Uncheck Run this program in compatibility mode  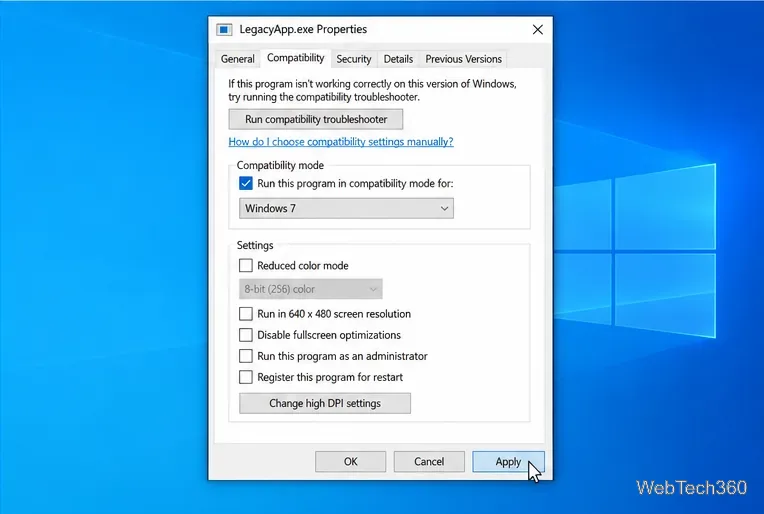coord(246,184)
